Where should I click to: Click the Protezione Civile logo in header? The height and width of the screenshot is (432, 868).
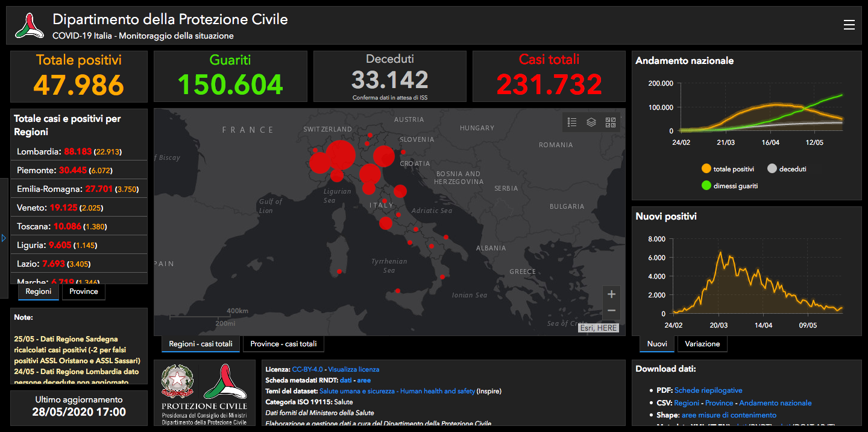30,25
